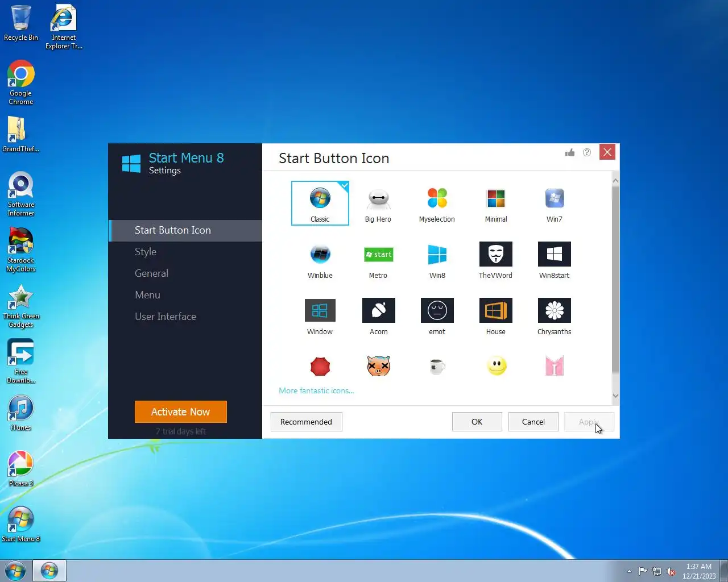Open help with the question mark icon

[587, 152]
